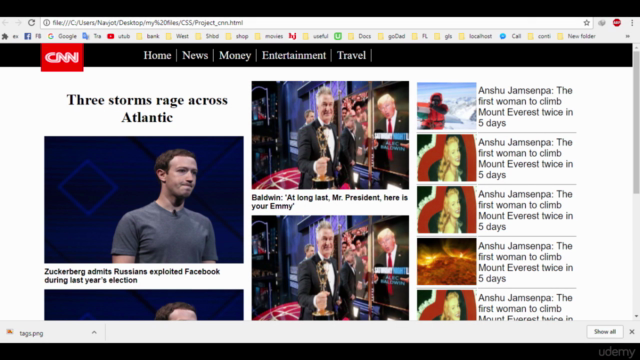Open the 'conti' bookmark folder

click(539, 36)
